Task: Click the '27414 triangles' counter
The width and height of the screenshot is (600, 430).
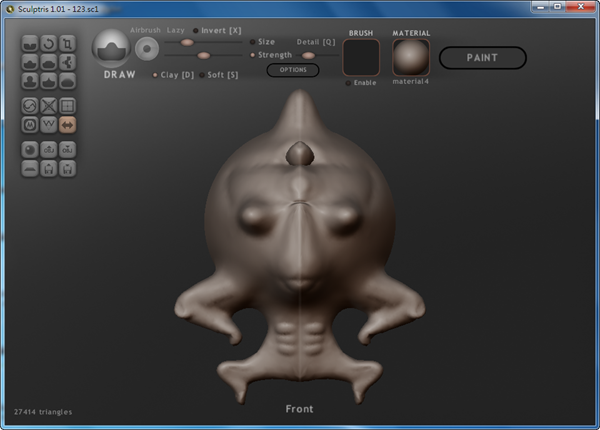Action: [x=43, y=412]
